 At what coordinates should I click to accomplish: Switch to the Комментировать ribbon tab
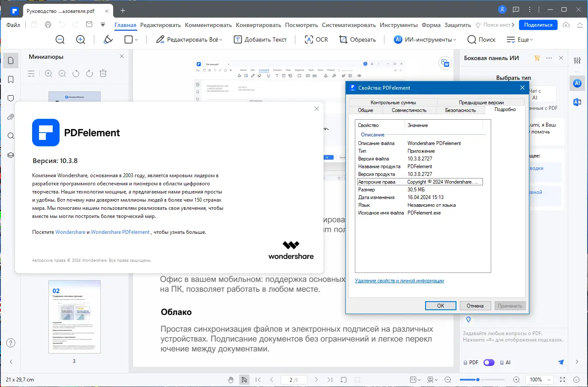coord(208,25)
